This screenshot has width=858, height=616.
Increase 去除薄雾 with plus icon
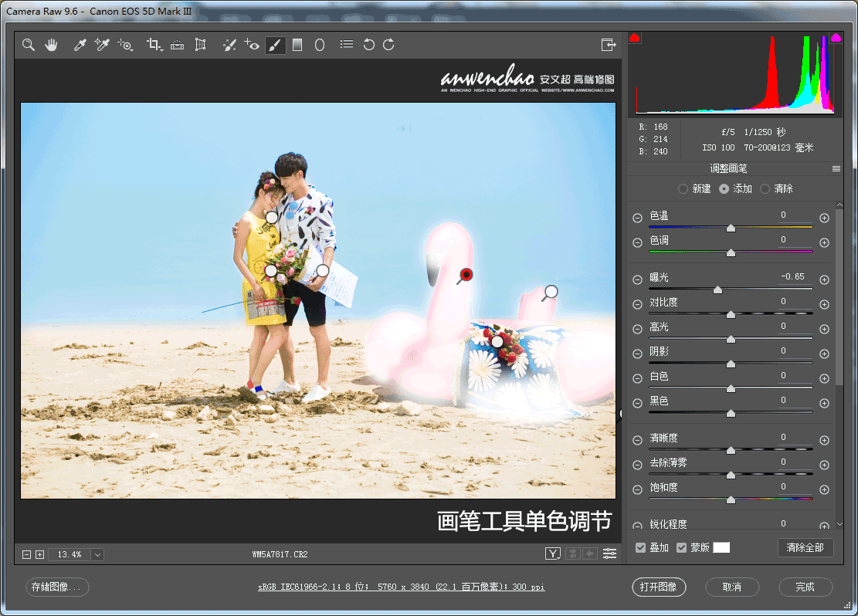pos(824,465)
